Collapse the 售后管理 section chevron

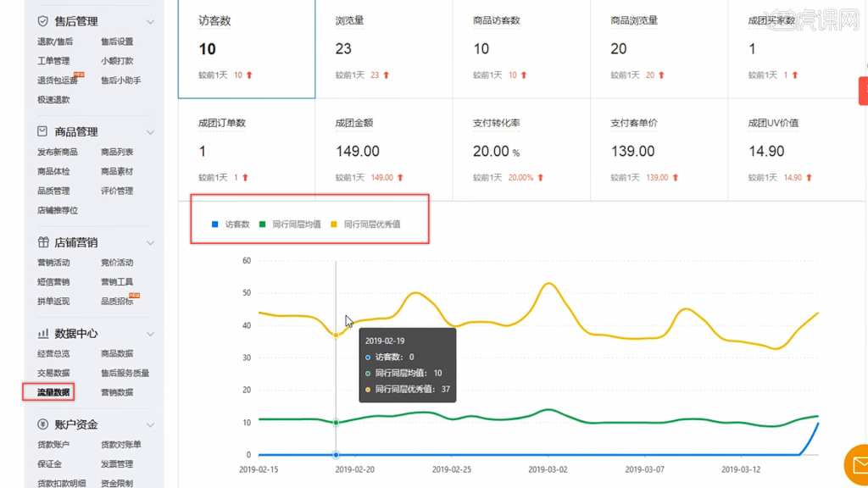point(150,20)
